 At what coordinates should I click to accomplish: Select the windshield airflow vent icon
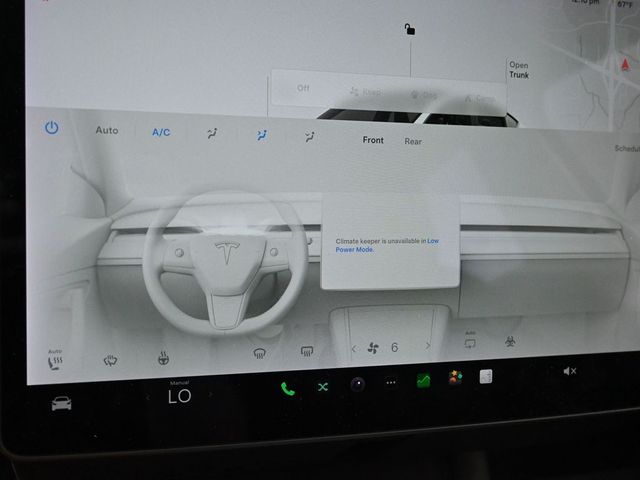coord(212,133)
